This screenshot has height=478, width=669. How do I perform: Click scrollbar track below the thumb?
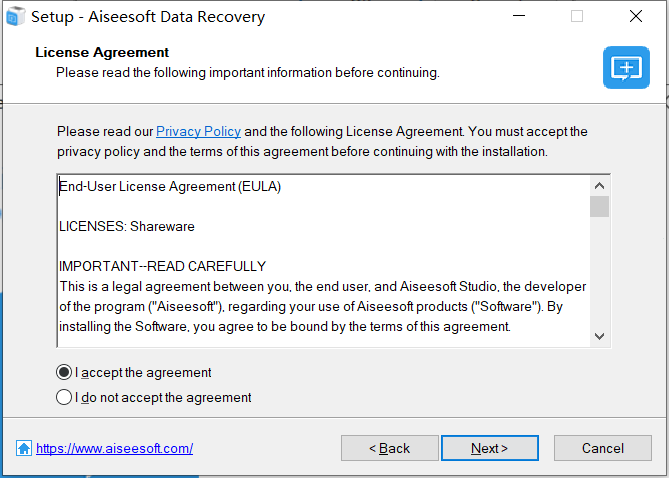(599, 272)
